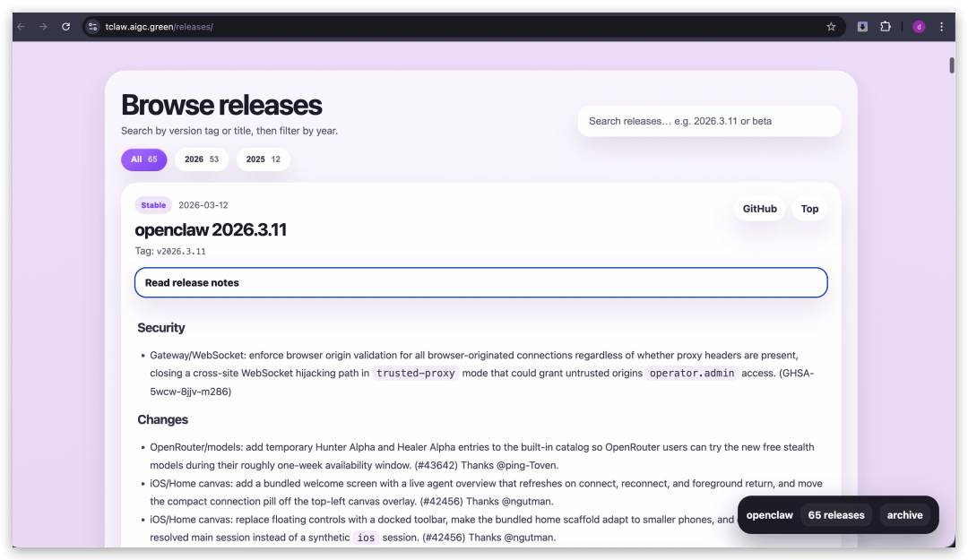Select the All 65 filter pill
Screen dimensions: 968x560
[x=143, y=159]
